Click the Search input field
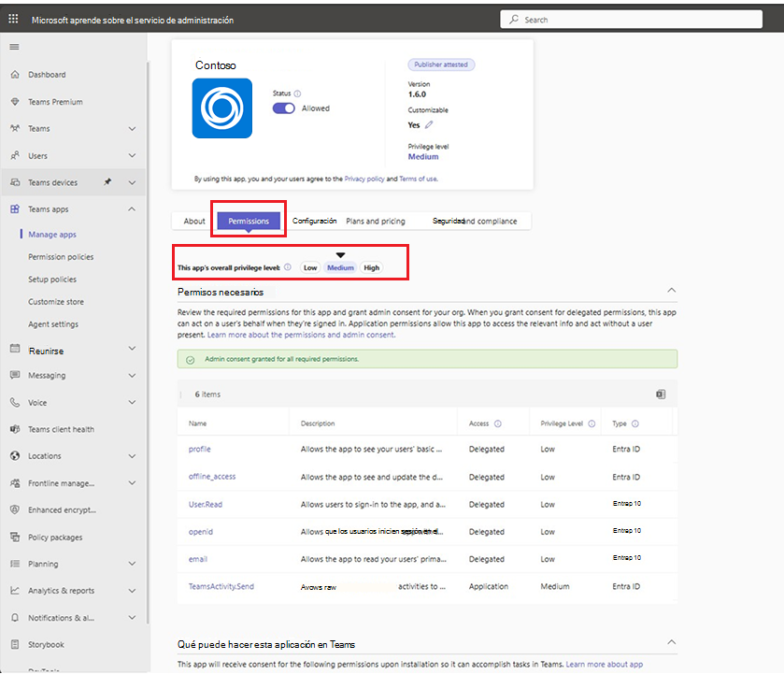784x674 pixels. (631, 20)
